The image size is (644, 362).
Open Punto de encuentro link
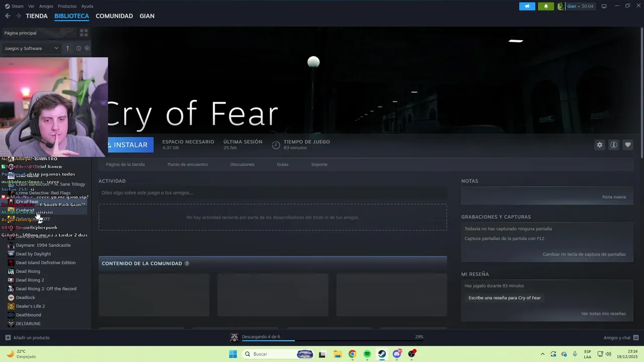[188, 164]
